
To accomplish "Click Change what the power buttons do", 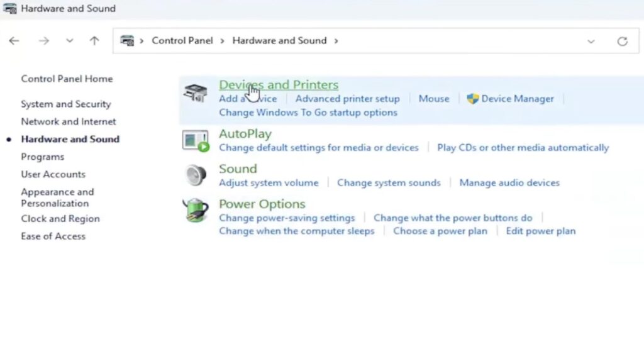I will [453, 218].
